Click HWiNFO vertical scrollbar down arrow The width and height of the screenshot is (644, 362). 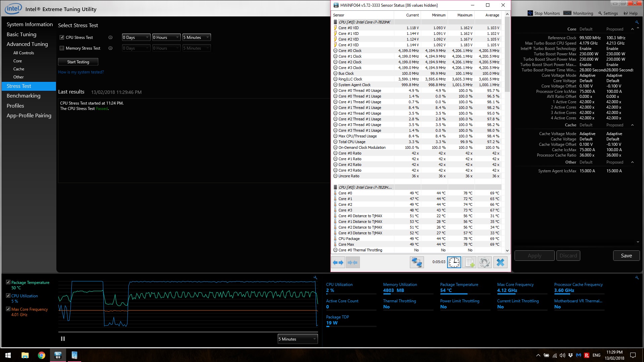tap(507, 250)
